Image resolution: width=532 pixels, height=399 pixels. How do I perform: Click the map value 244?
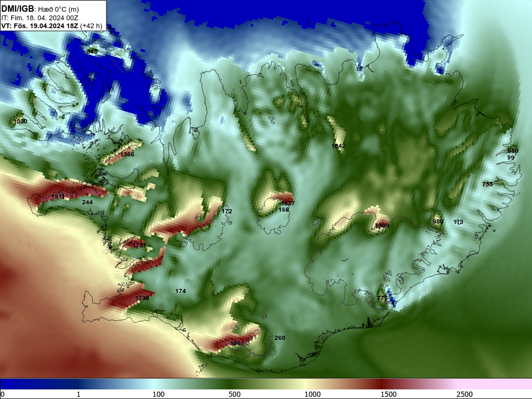click(x=87, y=202)
